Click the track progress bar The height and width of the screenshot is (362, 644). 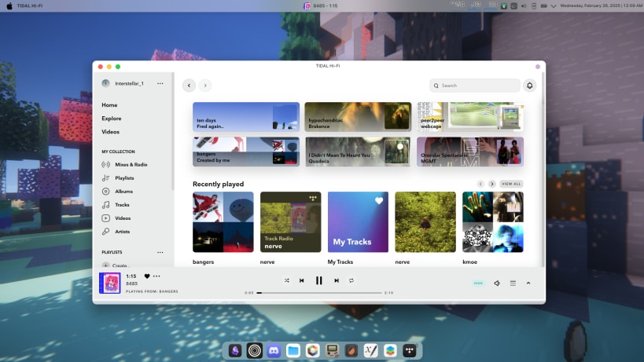[x=319, y=293]
